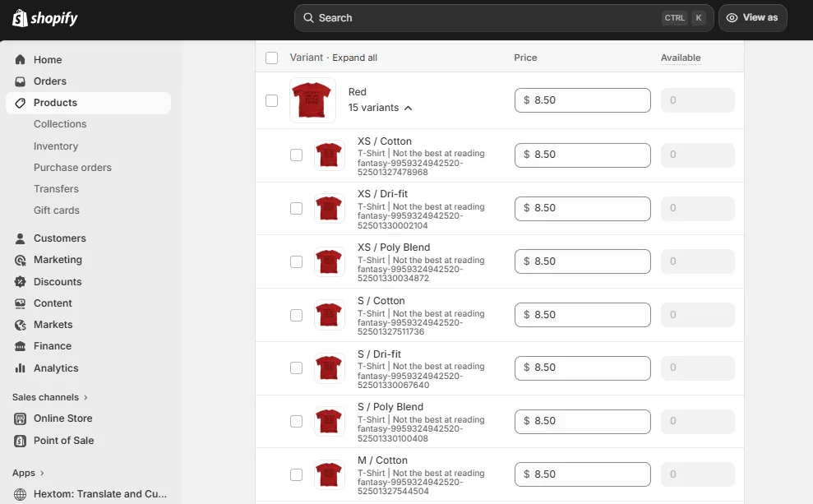The width and height of the screenshot is (813, 504).
Task: Click the XS / Poly Blend shirt thumbnail
Action: (330, 261)
